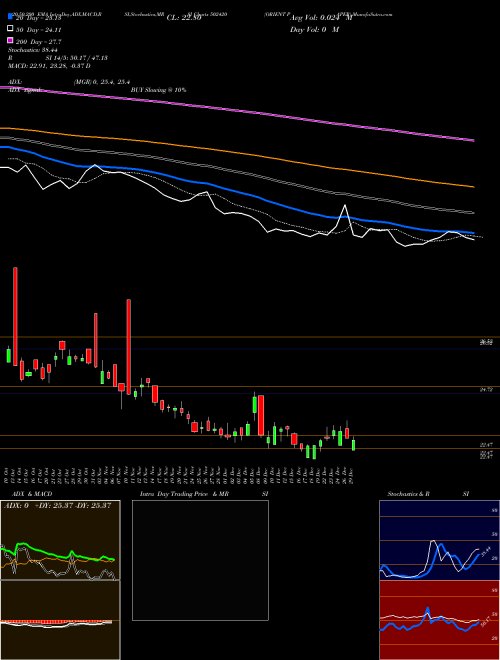Click the 'CL: 22.50' closing price text

click(x=184, y=18)
